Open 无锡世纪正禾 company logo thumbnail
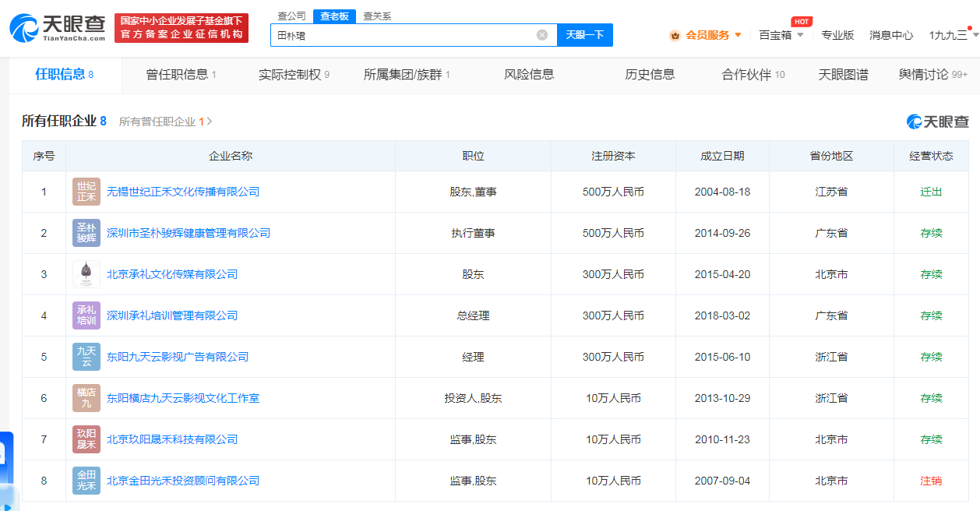 tap(86, 192)
